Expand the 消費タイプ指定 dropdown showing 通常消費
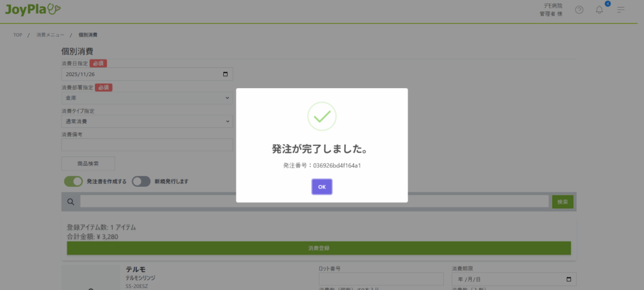Image resolution: width=644 pixels, height=290 pixels. pos(147,121)
